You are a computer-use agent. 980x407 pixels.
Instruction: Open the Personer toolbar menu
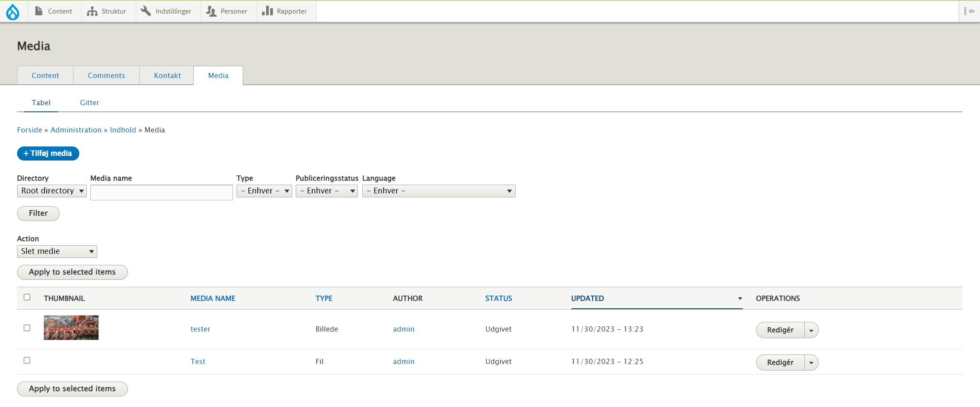(x=227, y=11)
